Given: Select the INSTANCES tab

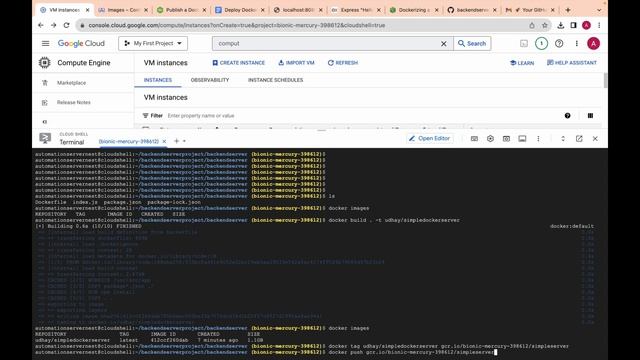Looking at the screenshot, I should click(158, 80).
